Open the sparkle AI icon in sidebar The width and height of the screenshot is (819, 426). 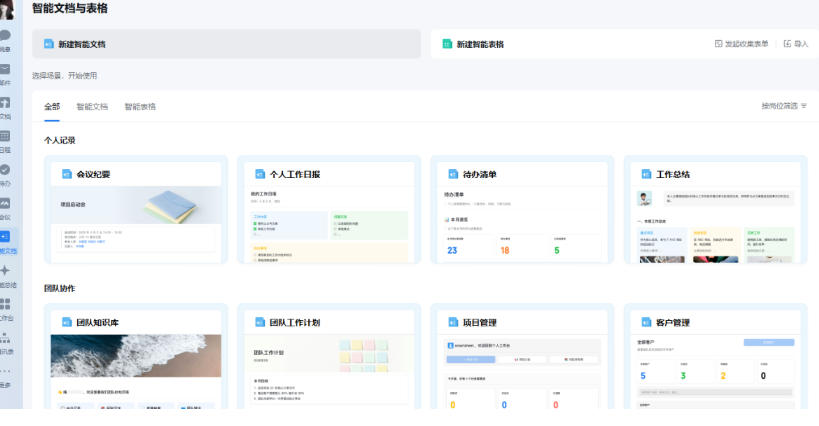5,270
